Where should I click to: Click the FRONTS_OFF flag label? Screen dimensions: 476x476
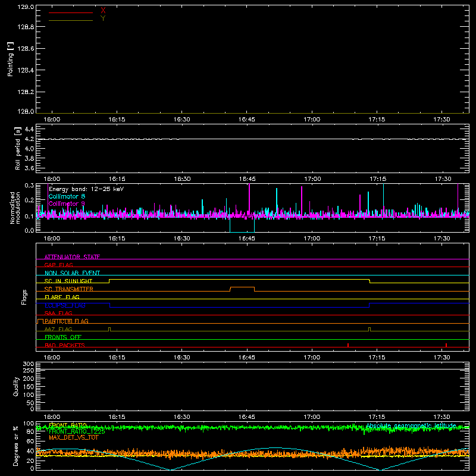[x=63, y=337]
